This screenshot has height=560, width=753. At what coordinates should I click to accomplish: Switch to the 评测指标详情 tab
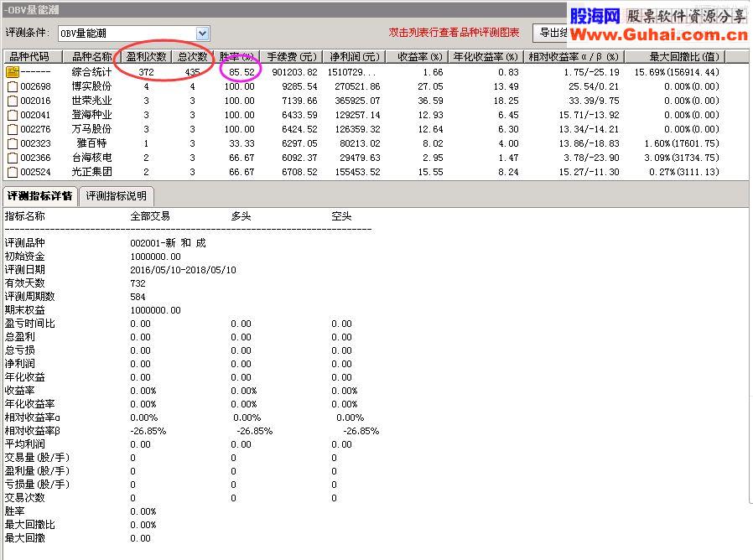40,196
